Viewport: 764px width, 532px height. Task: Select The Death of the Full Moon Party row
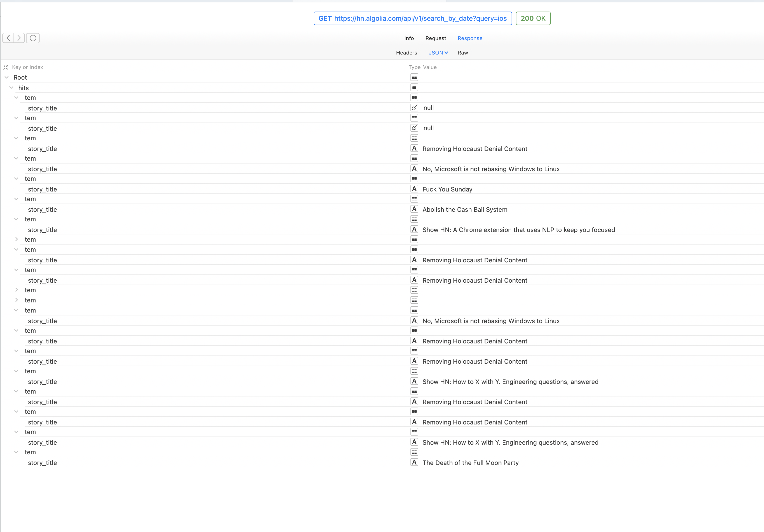pos(470,463)
